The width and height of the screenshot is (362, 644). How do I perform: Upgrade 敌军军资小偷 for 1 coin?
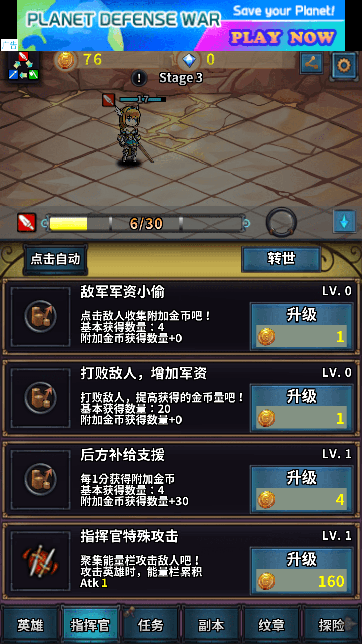[x=302, y=326]
